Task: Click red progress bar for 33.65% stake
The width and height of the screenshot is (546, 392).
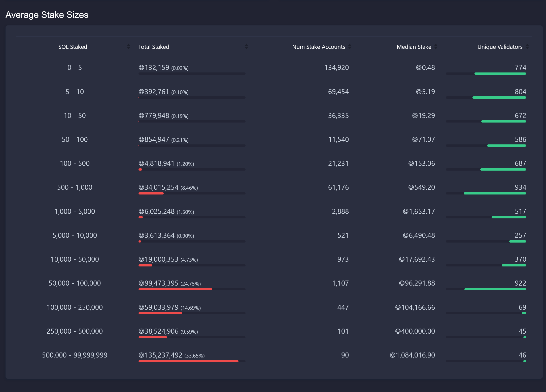Action: [x=188, y=361]
